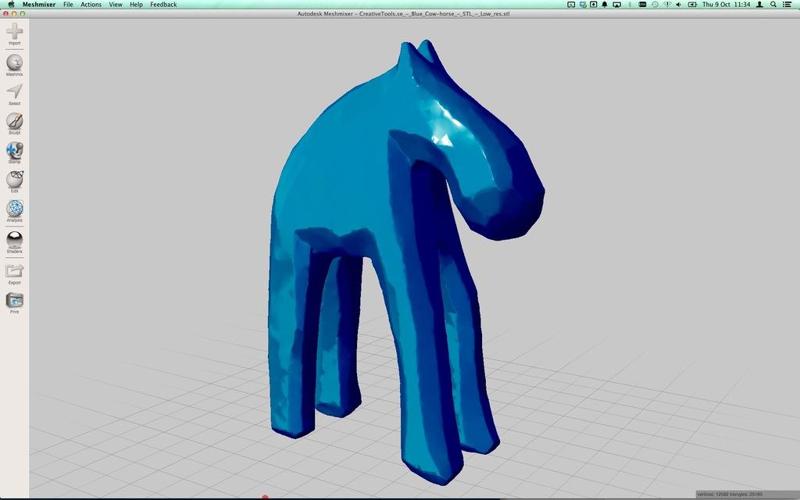Viewport: 800px width, 500px height.
Task: Open the Apple menu
Action: coord(11,5)
